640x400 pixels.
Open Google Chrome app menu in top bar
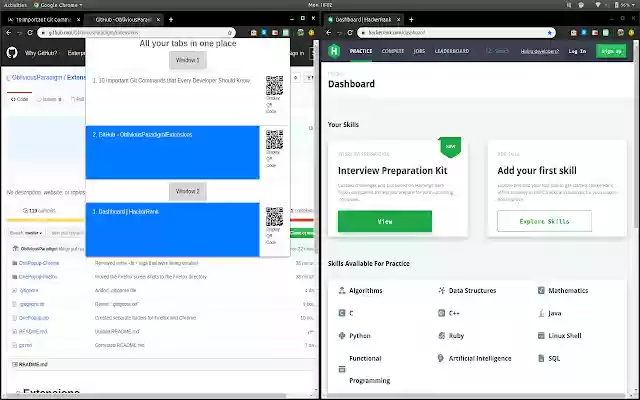58,5
